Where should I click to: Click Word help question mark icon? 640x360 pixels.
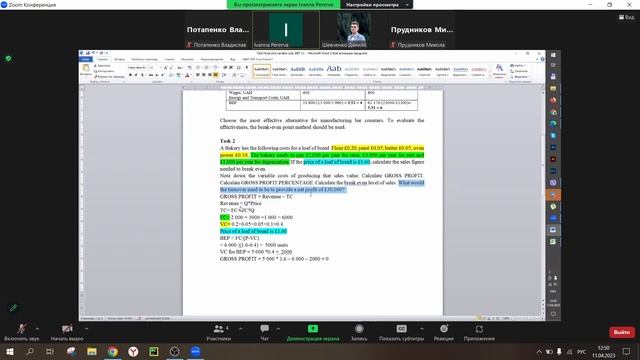click(x=542, y=59)
